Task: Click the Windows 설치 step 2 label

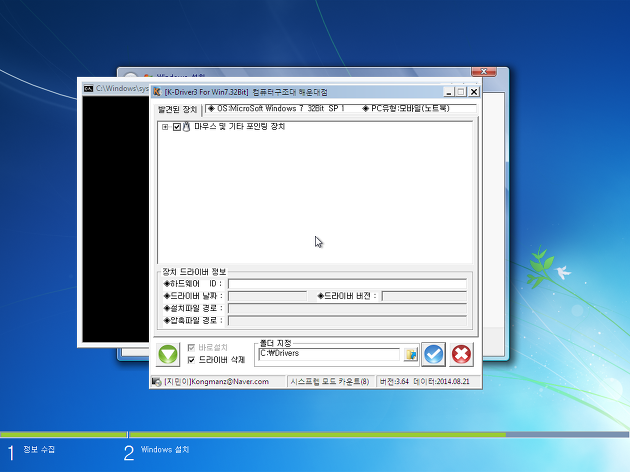Action: 165,450
